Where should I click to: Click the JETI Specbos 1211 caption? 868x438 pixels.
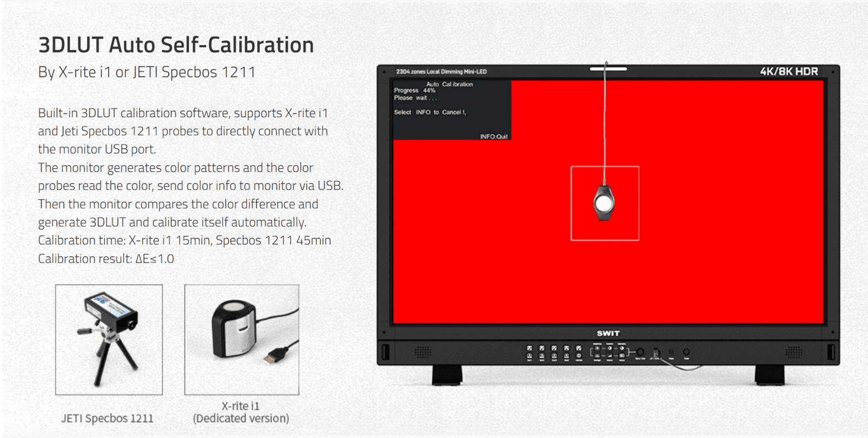[107, 418]
